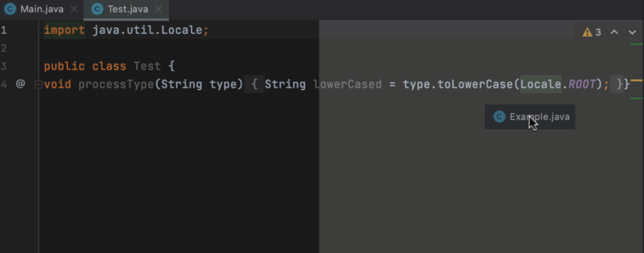Close the Main.java tab
The width and height of the screenshot is (644, 253).
point(74,10)
